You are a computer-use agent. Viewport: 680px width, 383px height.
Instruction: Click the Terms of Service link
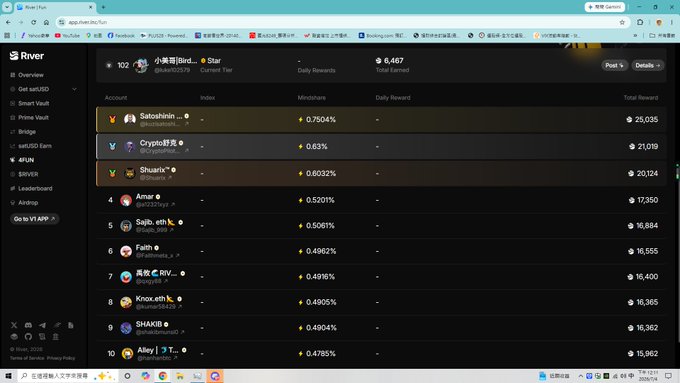27,358
